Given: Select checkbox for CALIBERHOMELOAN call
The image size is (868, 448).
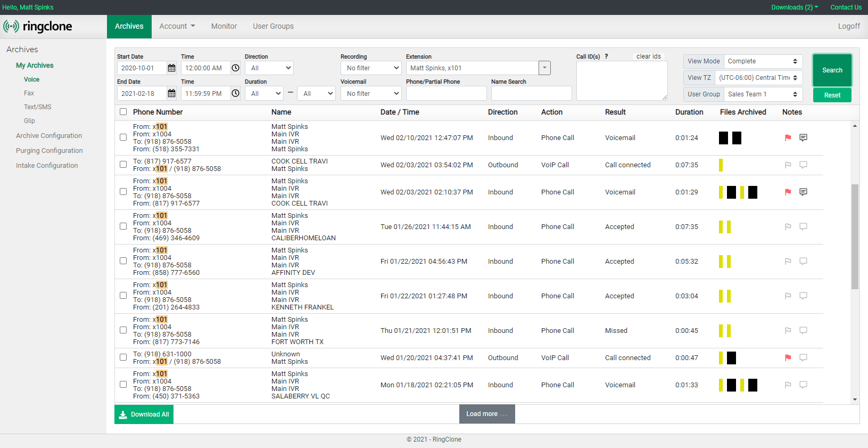Looking at the screenshot, I should [x=123, y=226].
